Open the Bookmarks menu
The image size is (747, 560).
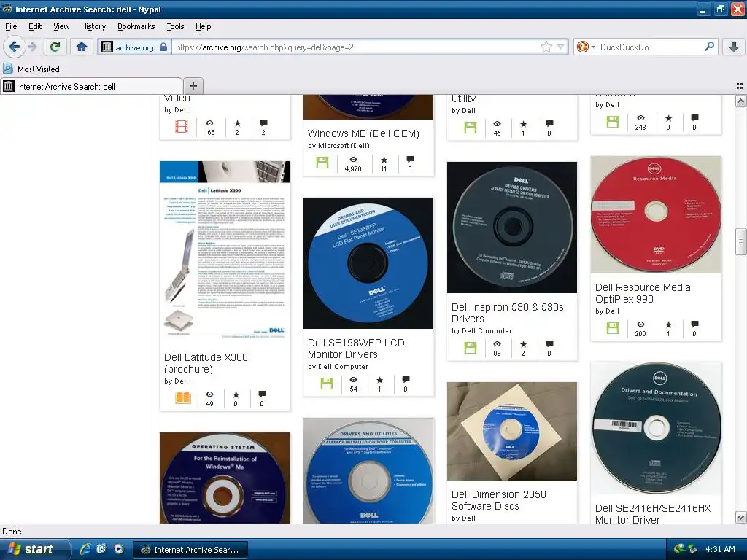pos(136,26)
